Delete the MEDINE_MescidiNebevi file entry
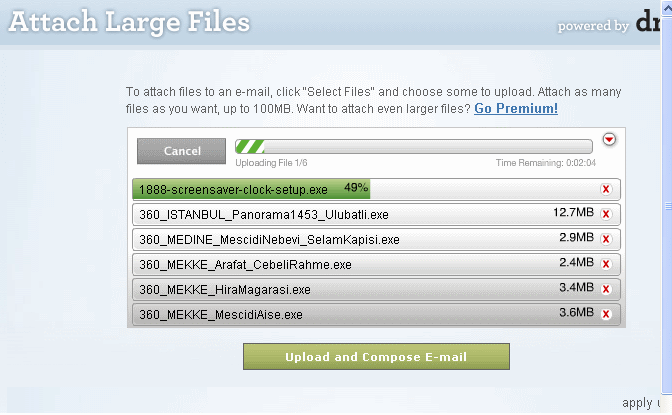The height and width of the screenshot is (415, 672). tap(606, 240)
